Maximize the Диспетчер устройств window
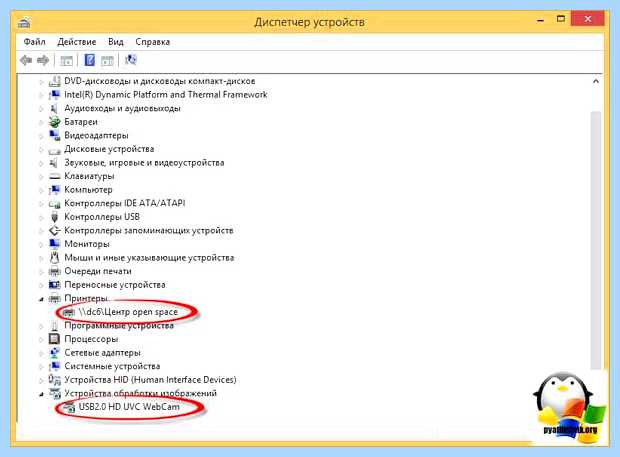Image resolution: width=620 pixels, height=457 pixels. [x=561, y=19]
